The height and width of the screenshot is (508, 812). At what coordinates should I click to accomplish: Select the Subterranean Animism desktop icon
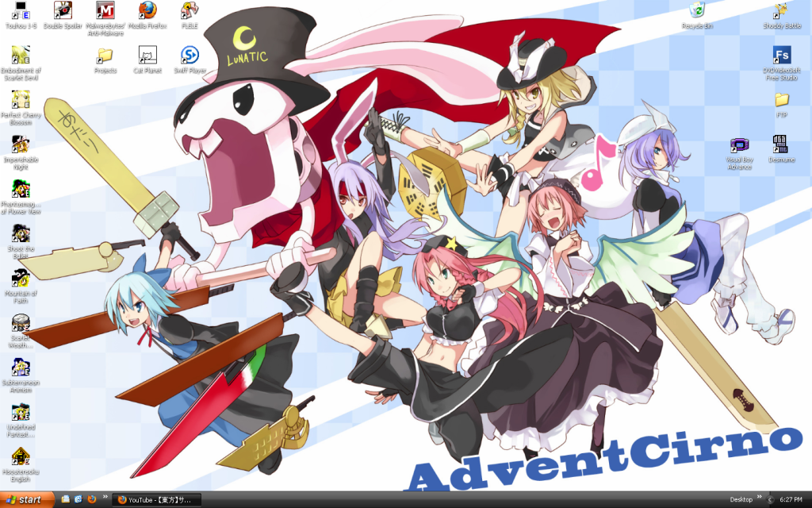point(21,375)
